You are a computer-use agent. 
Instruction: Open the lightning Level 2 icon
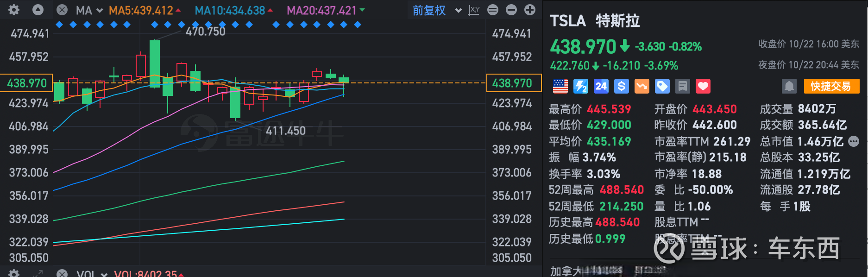tap(580, 86)
